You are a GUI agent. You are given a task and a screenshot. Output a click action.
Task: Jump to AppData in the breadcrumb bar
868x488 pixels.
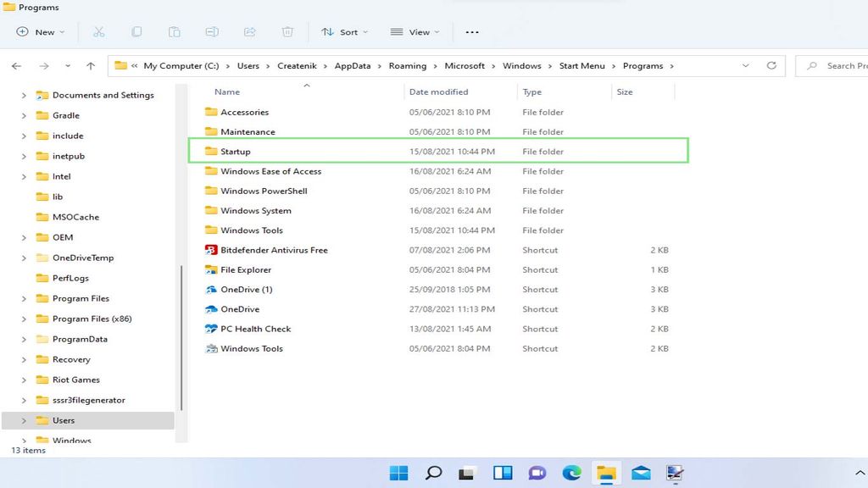click(x=353, y=65)
